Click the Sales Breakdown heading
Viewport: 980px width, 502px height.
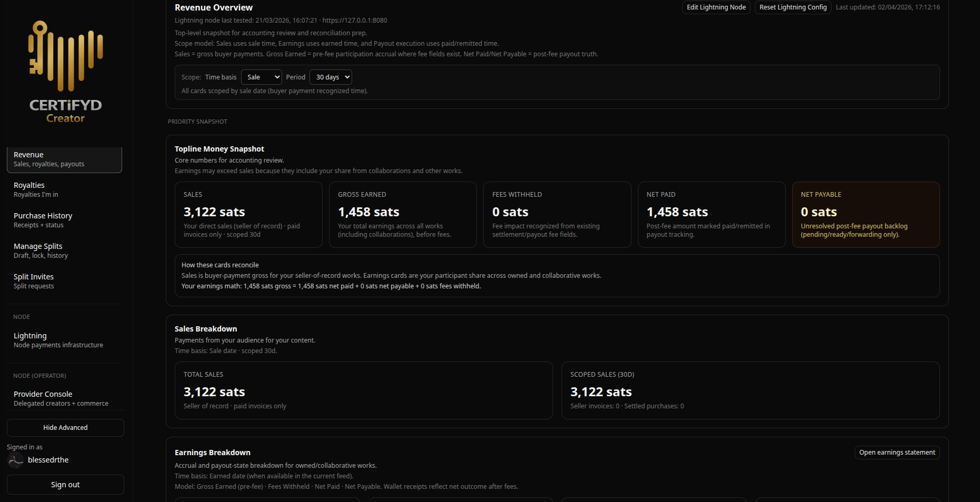coord(206,329)
